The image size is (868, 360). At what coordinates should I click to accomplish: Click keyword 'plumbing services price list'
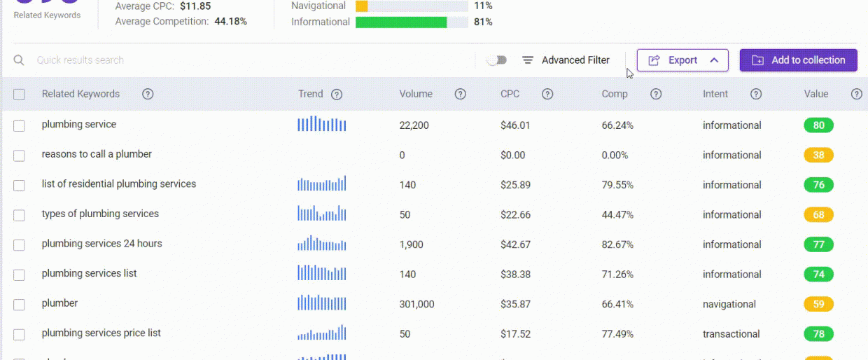click(101, 333)
